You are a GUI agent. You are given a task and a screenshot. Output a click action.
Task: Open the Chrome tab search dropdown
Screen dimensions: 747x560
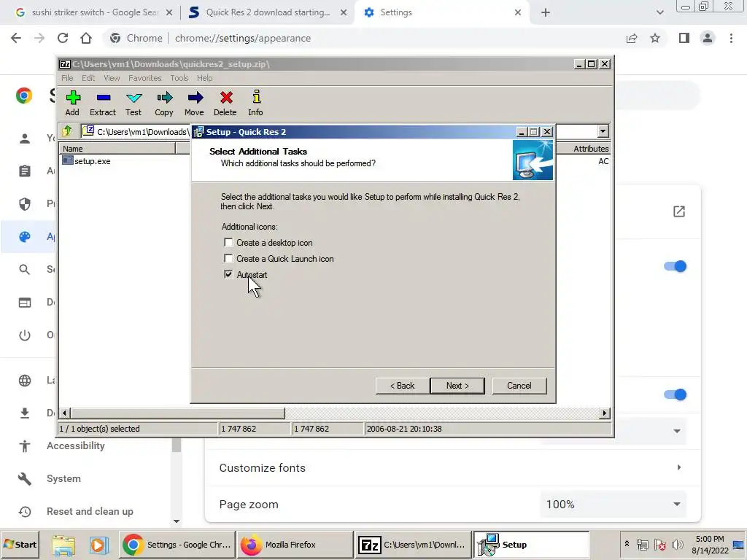[x=659, y=12]
